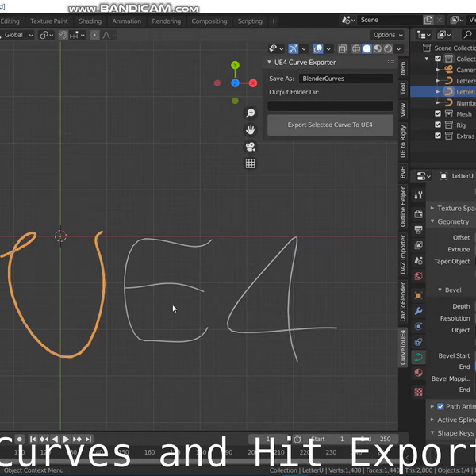Toggle show gizmo button
This screenshot has width=476, height=476.
coord(294,49)
